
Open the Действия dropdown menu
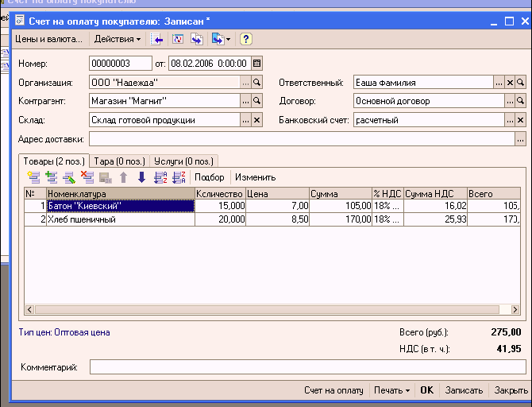117,38
